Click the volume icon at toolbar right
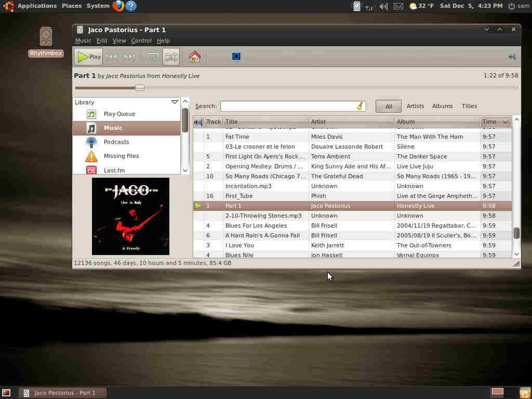This screenshot has height=399, width=532. 511,57
